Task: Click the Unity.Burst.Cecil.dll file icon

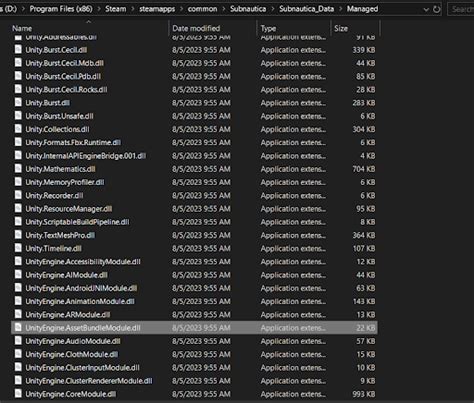Action: point(18,50)
